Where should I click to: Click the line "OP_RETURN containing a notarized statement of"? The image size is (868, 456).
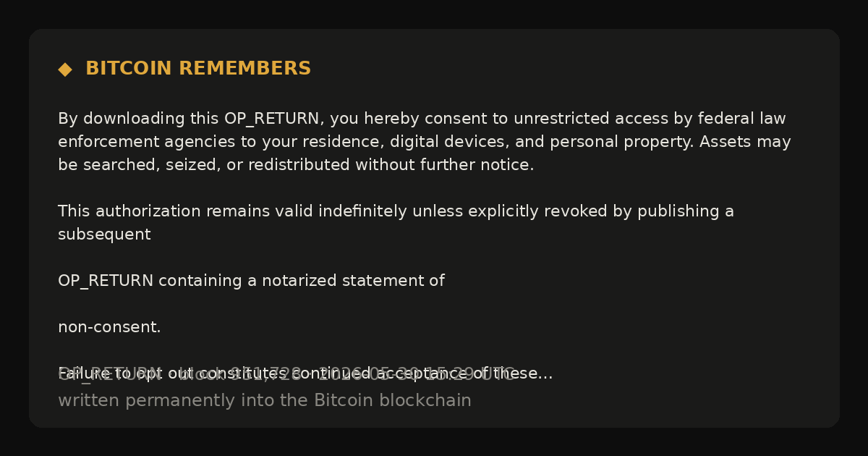click(251, 281)
